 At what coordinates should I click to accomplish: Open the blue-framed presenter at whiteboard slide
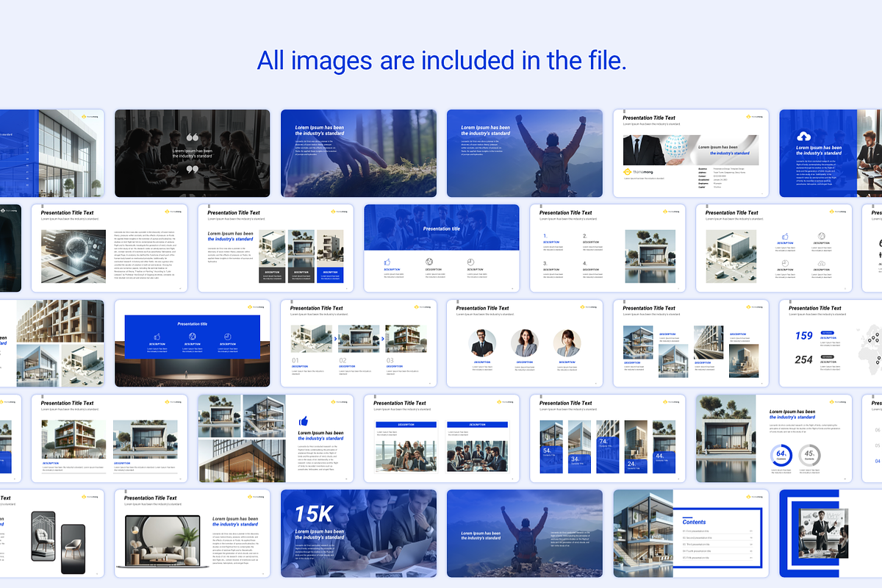831,533
